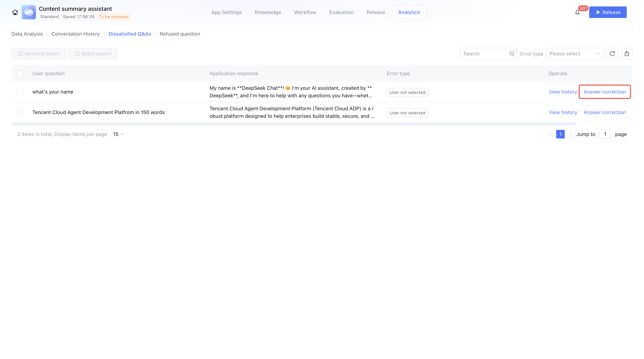Screen dimensions: 644x359
Task: Click the Jump to page input
Action: point(605,134)
